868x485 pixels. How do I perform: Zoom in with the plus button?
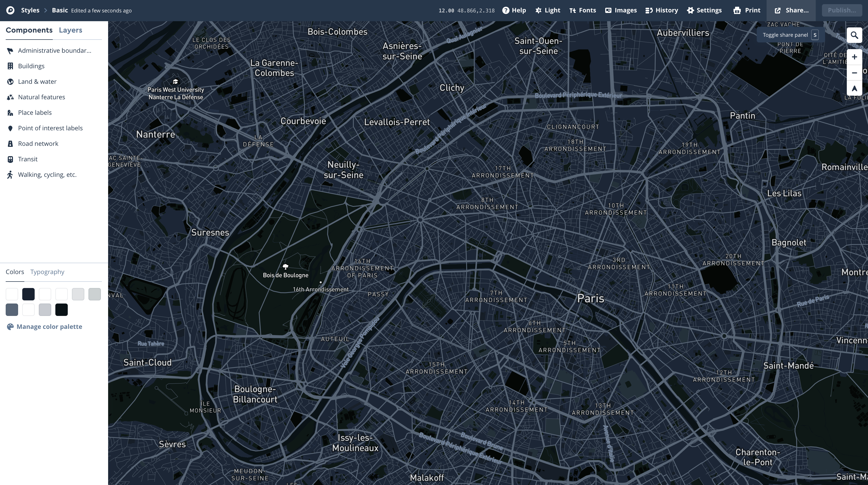coord(854,57)
